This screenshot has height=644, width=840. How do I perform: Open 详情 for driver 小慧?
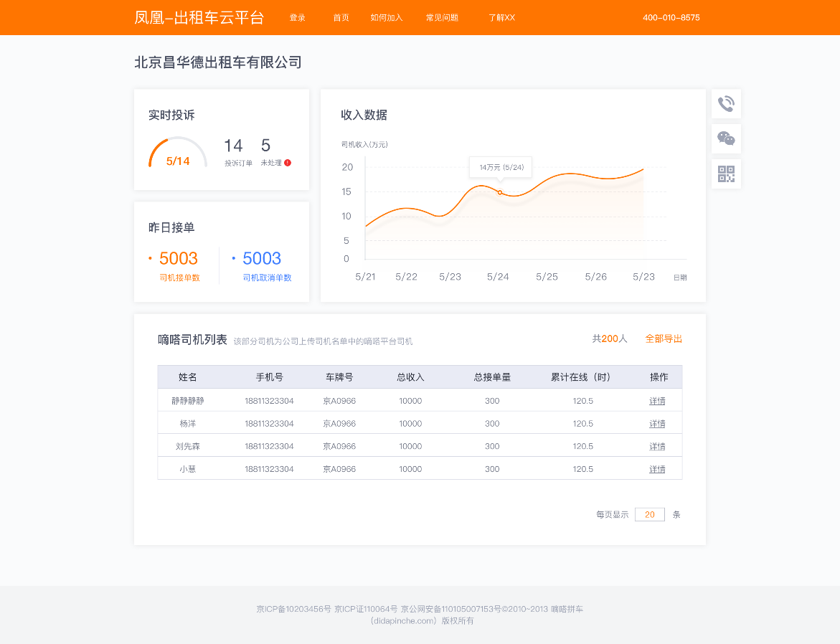pyautogui.click(x=657, y=468)
